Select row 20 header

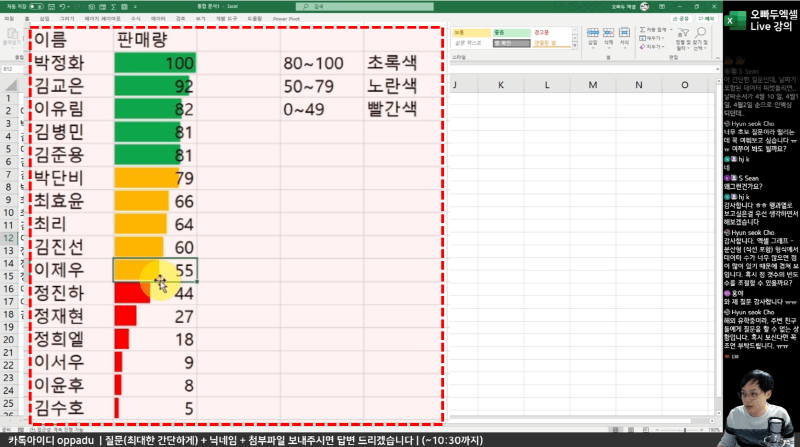[8, 340]
